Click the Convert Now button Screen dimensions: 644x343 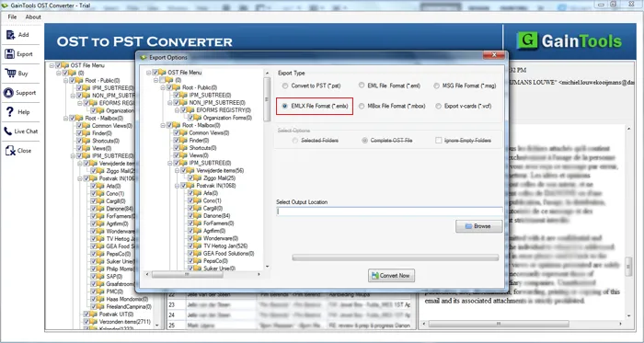pos(391,276)
